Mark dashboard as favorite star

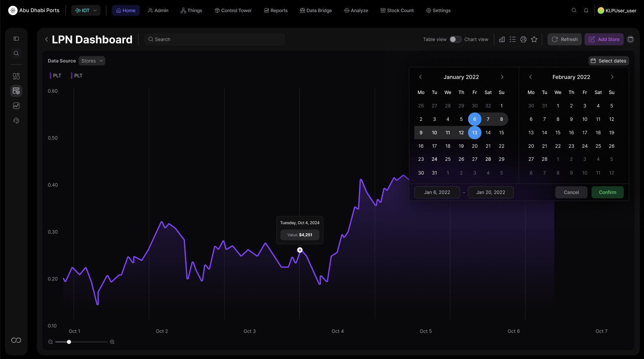click(534, 39)
